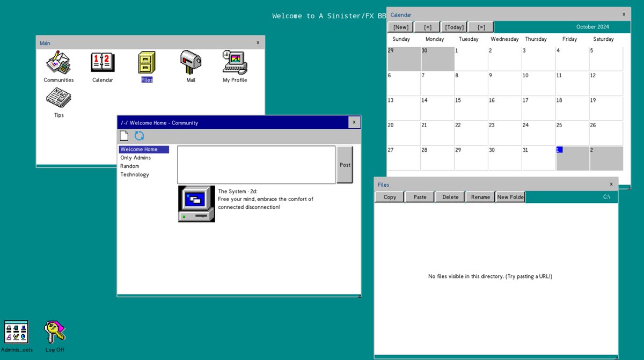Open the Administrator tools desktop icon
This screenshot has height=360, width=644.
(x=17, y=332)
